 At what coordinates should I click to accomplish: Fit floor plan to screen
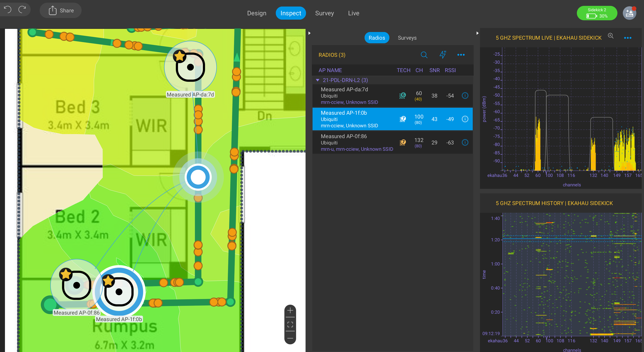click(x=290, y=325)
